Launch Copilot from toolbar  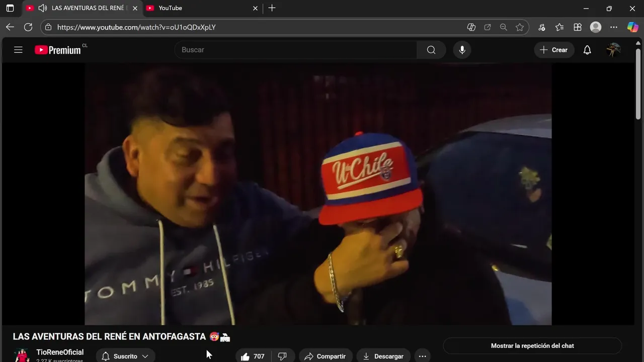coord(632,27)
